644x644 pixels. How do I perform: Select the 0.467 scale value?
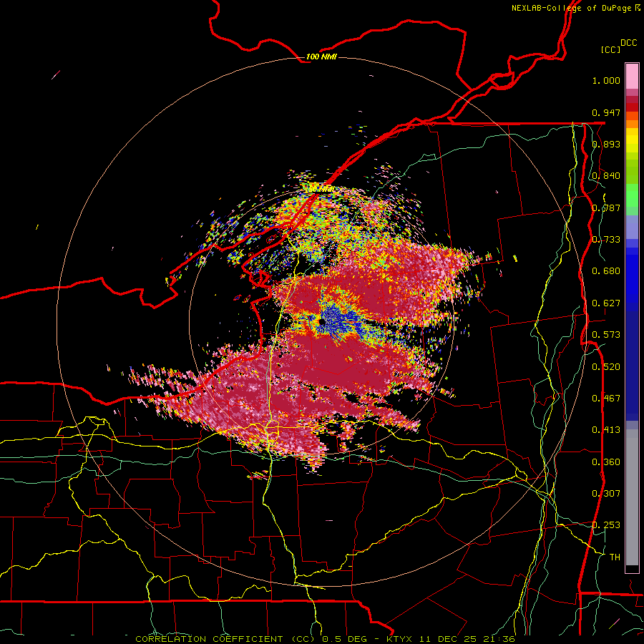click(x=606, y=399)
